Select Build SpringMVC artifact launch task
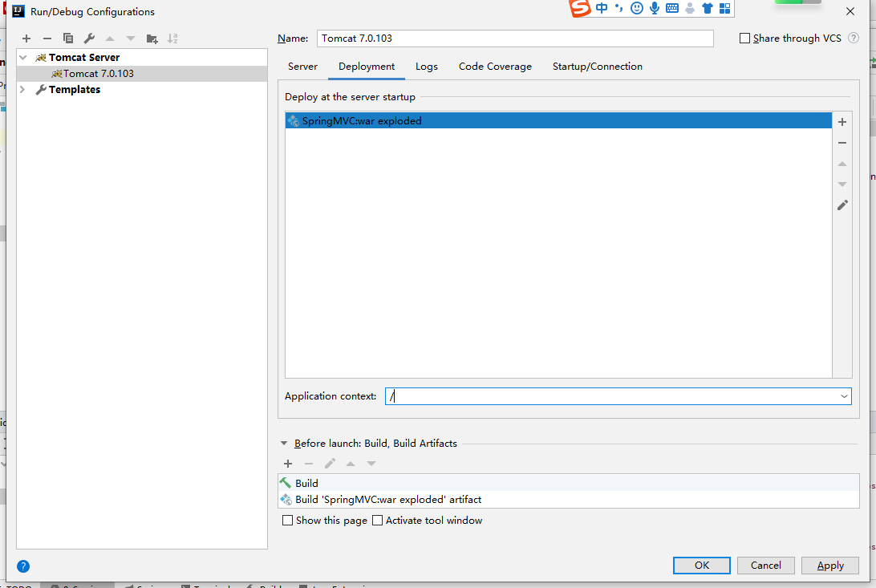 pos(569,499)
